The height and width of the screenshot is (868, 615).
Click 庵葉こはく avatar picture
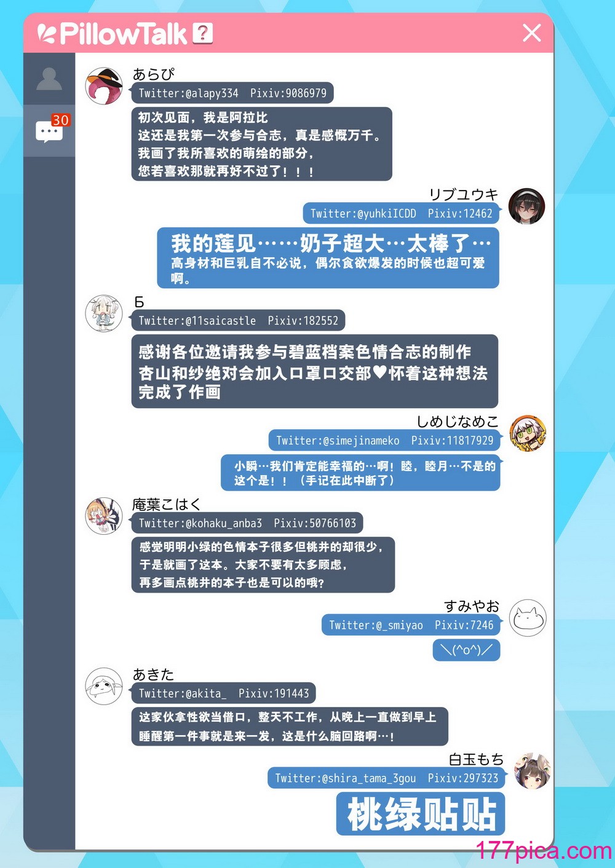click(104, 516)
